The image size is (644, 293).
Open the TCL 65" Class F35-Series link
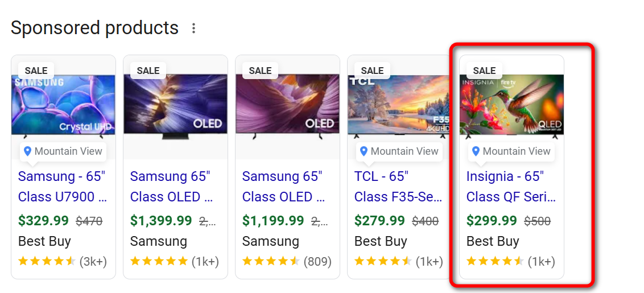(398, 187)
